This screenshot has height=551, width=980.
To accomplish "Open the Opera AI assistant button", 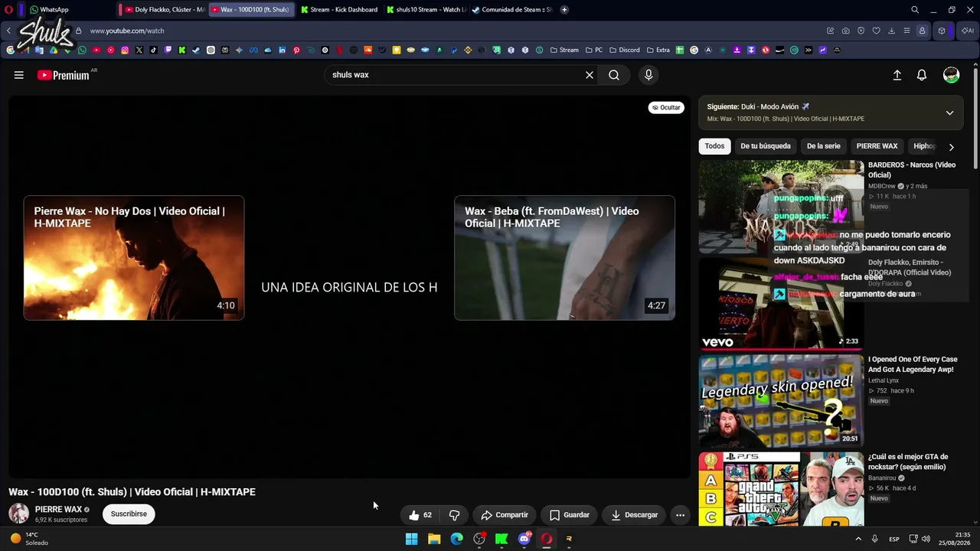I will point(968,31).
